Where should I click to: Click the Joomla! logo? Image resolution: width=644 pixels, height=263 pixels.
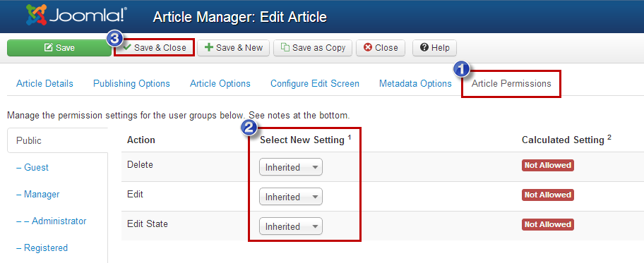(77, 16)
